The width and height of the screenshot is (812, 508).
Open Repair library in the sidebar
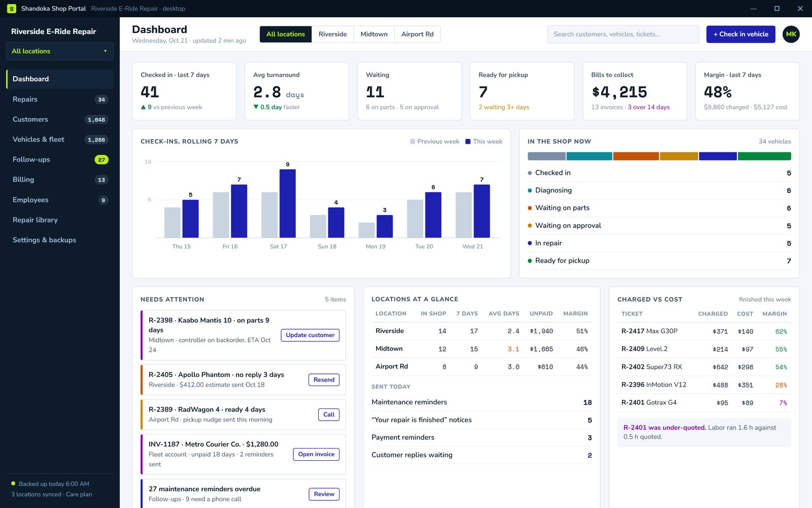pos(60,220)
